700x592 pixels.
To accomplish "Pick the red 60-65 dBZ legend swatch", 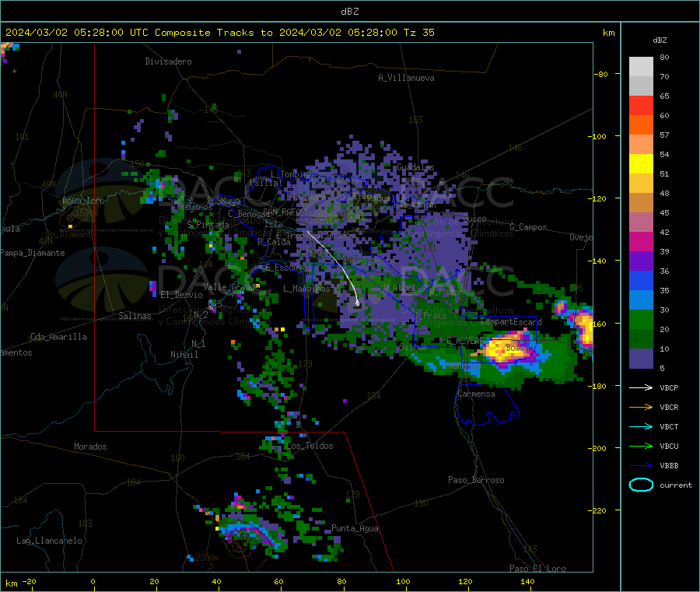I will point(641,105).
